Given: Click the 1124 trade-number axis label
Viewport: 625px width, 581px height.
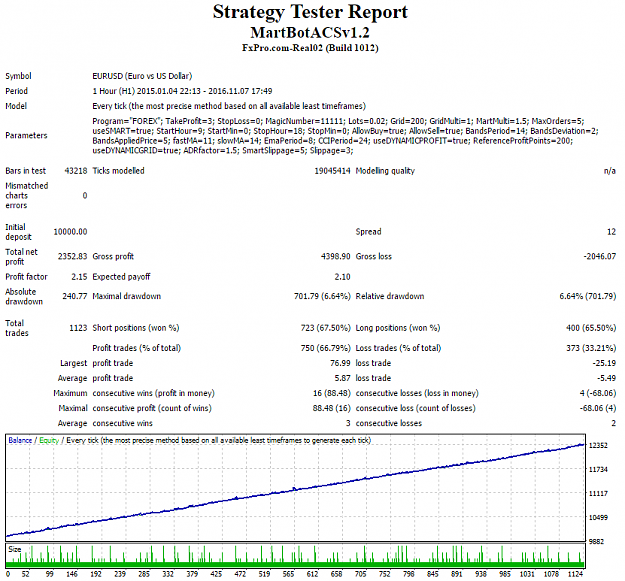Looking at the screenshot, I should coord(575,574).
